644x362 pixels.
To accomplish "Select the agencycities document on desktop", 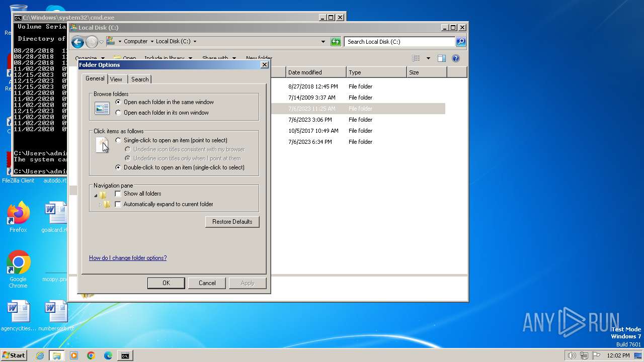I will point(19,316).
